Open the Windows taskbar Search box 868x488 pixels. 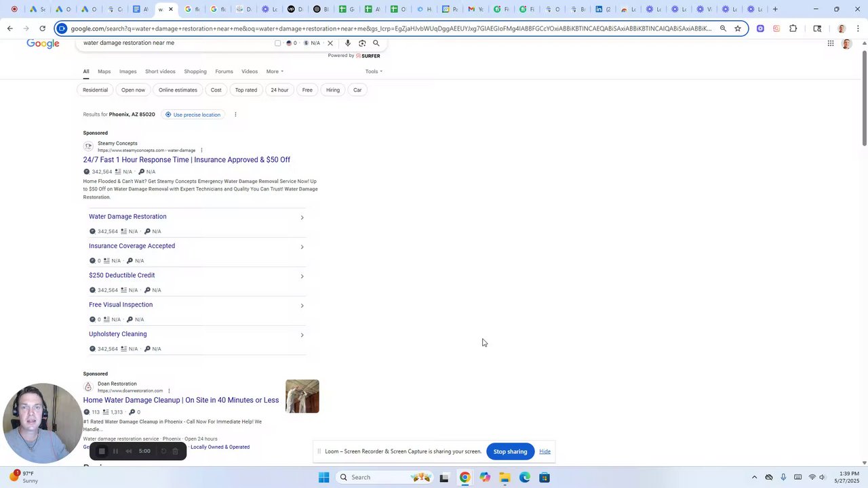click(x=385, y=478)
